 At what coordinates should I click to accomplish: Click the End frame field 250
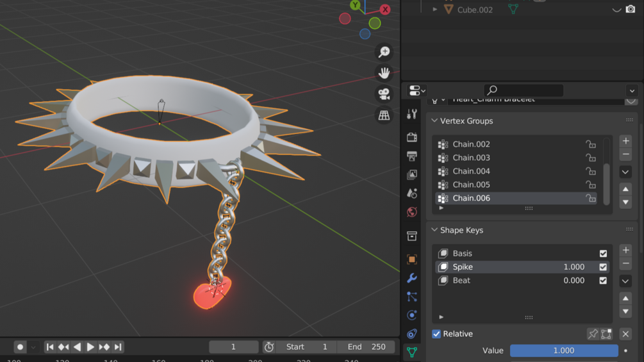click(x=366, y=347)
